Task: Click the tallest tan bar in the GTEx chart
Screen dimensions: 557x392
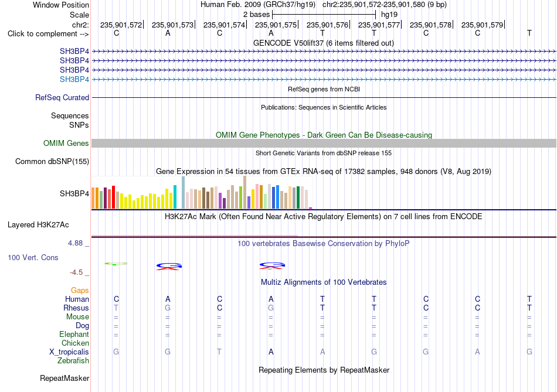Action: [x=244, y=192]
